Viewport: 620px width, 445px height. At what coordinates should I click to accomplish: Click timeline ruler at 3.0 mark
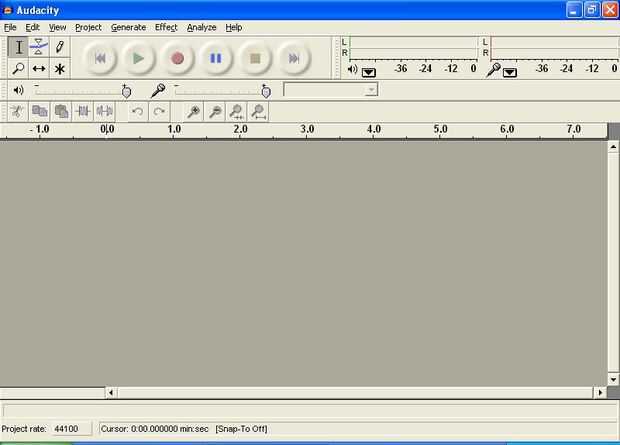307,129
